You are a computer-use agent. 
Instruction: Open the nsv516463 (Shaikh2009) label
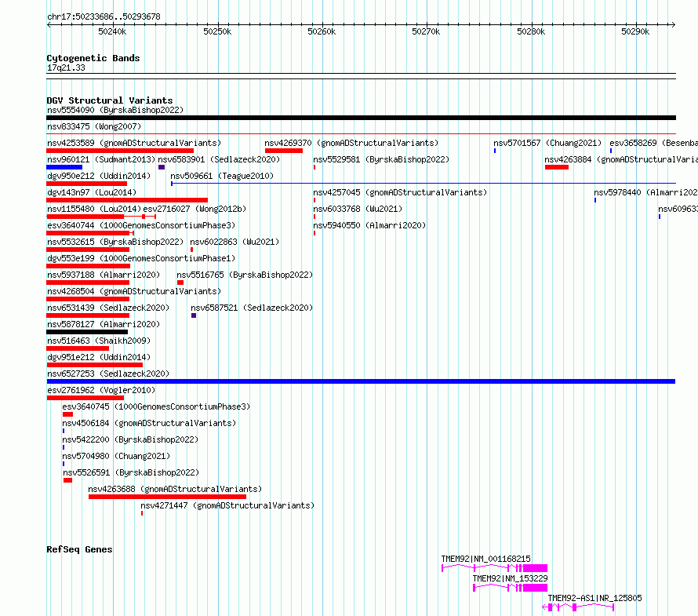tap(99, 341)
